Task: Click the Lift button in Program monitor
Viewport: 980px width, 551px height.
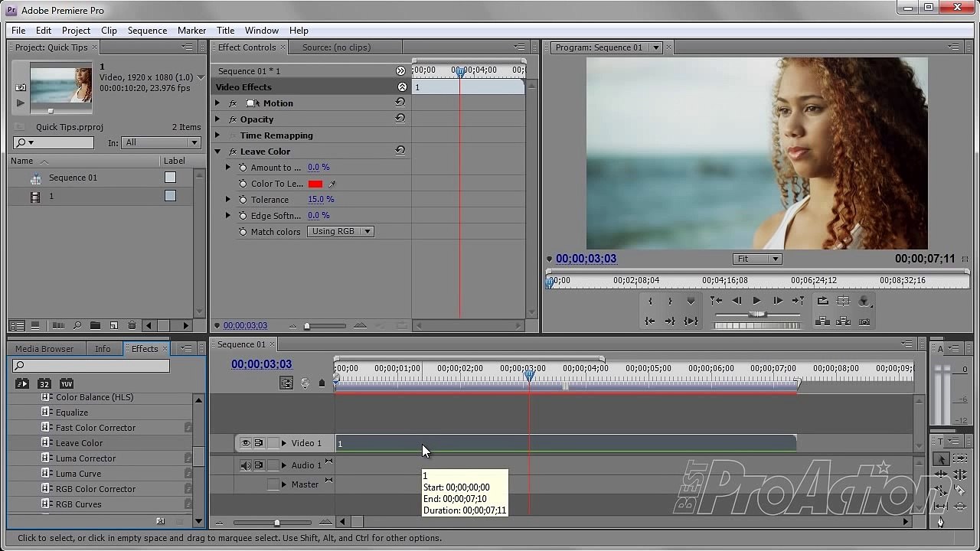Action: point(823,321)
